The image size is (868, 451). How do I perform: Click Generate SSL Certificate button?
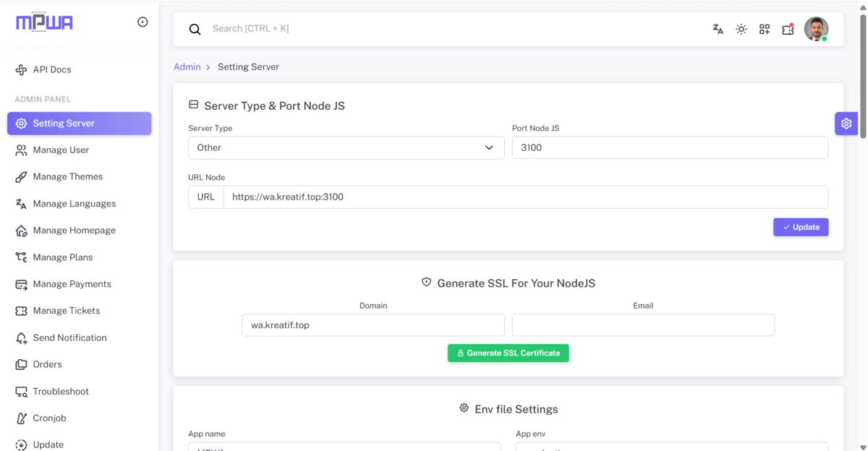(x=509, y=353)
